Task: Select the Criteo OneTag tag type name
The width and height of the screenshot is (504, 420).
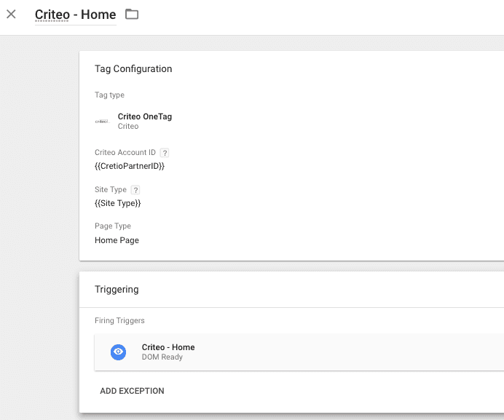Action: tap(145, 116)
